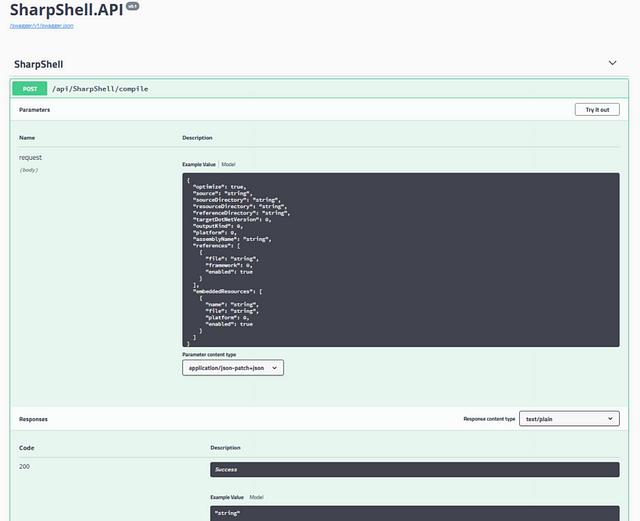Switch to request body Model tab
This screenshot has height=521, width=640.
(228, 164)
